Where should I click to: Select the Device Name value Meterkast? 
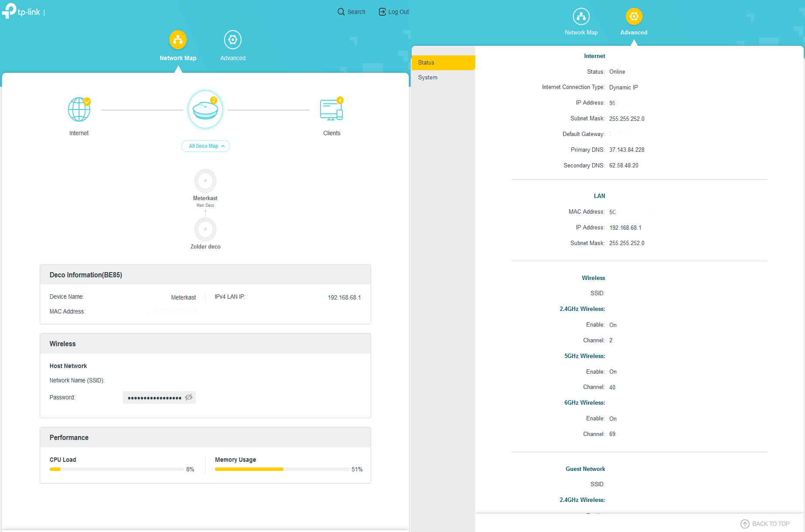point(184,297)
